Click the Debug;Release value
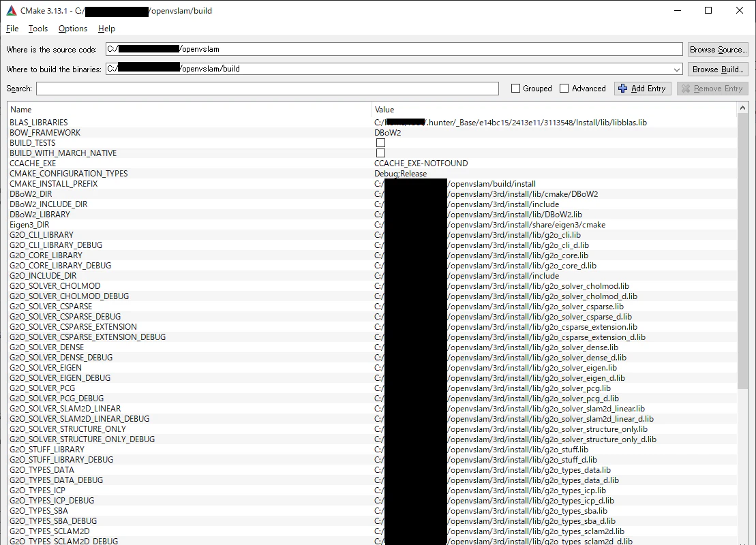The width and height of the screenshot is (756, 545). point(400,174)
